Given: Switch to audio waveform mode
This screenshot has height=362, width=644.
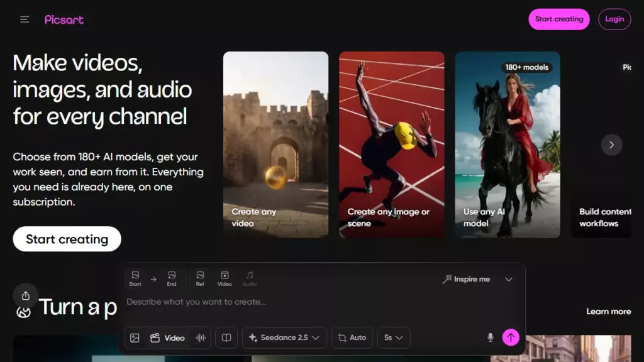Looking at the screenshot, I should pyautogui.click(x=201, y=337).
